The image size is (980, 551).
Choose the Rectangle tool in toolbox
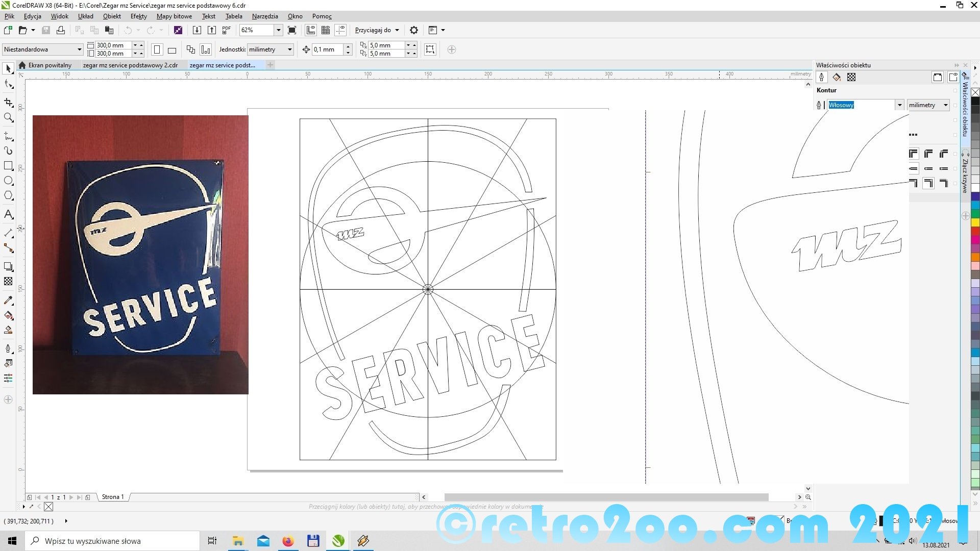(8, 166)
